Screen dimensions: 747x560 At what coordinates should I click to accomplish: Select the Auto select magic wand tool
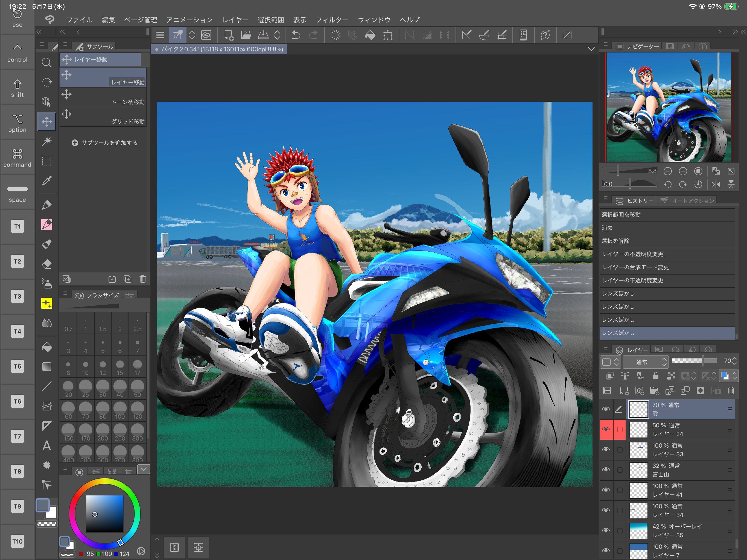tap(46, 141)
